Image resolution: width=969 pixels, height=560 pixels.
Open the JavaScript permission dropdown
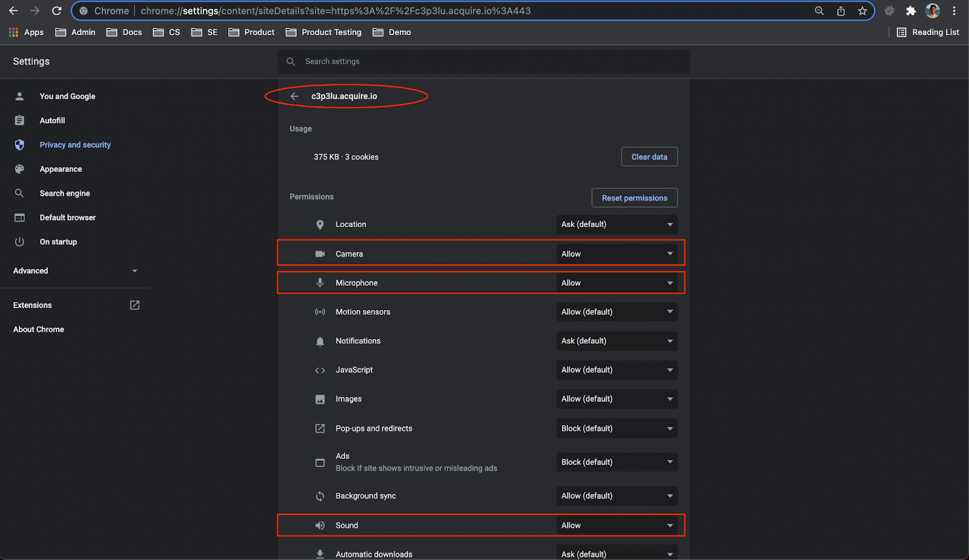coord(617,370)
